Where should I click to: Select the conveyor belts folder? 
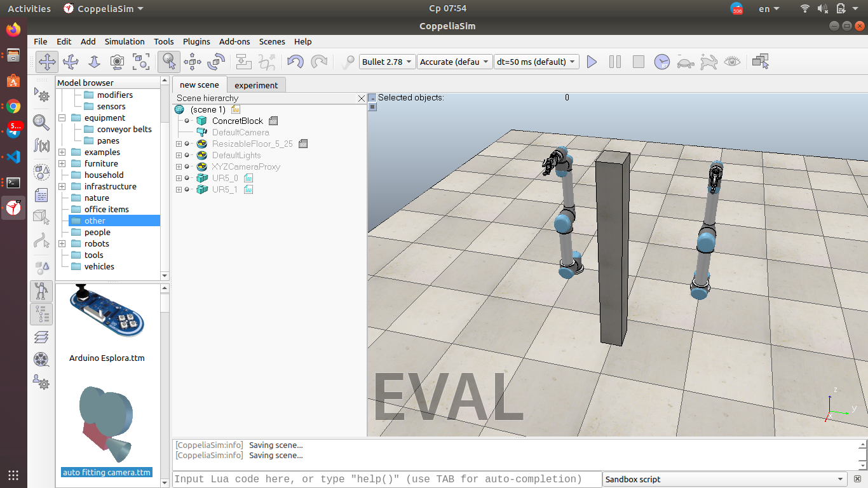(x=125, y=129)
